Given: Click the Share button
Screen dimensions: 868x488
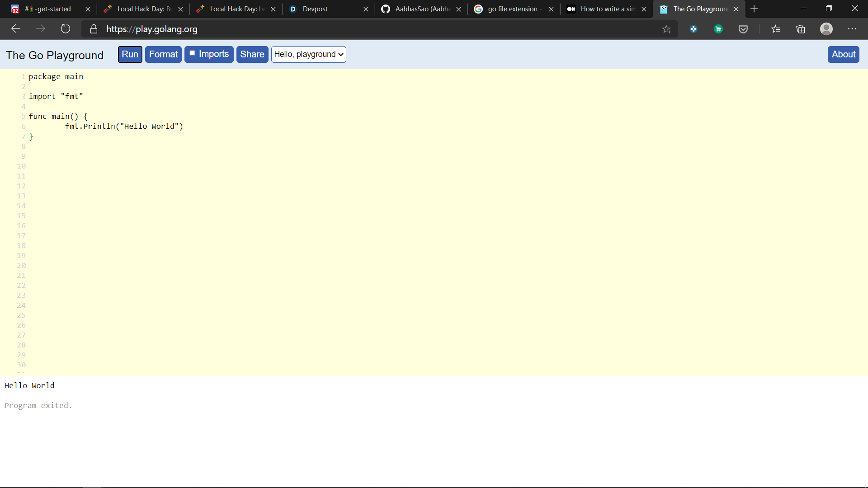Looking at the screenshot, I should pyautogui.click(x=252, y=54).
